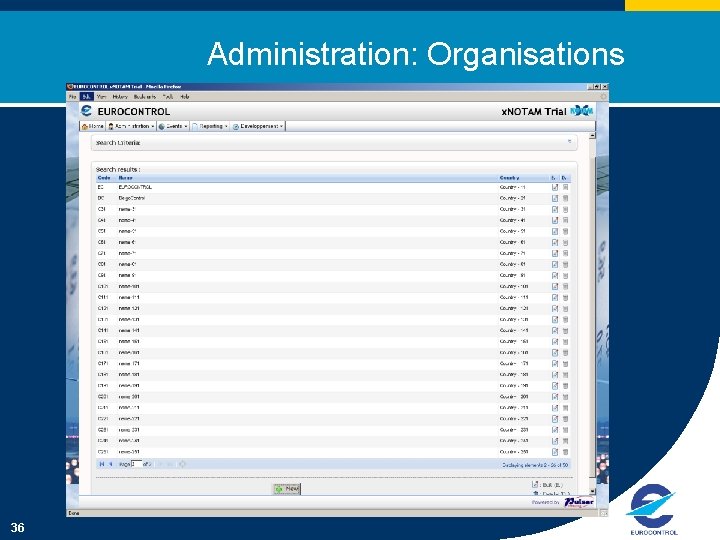
Task: Sort results by Code column
Action: point(104,178)
